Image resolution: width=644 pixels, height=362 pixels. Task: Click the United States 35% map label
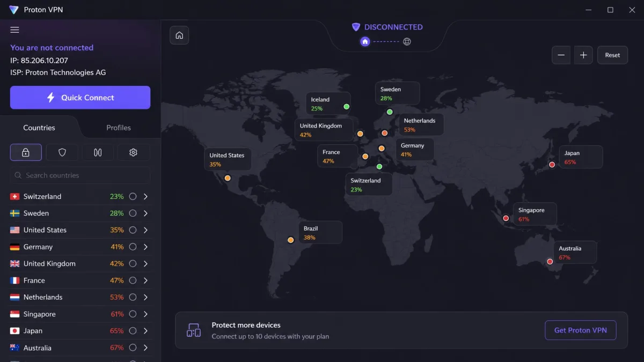point(228,160)
